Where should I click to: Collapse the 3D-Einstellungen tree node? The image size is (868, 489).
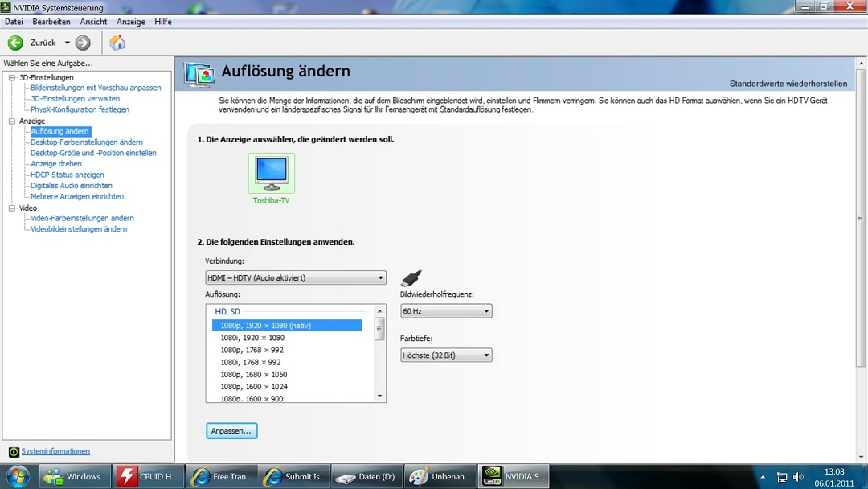tap(11, 77)
